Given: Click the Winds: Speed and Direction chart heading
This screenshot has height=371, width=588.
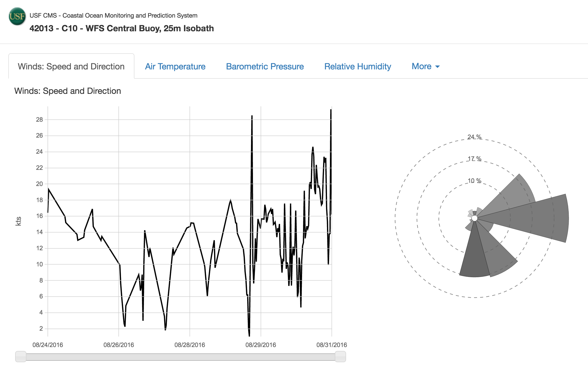Looking at the screenshot, I should 68,91.
